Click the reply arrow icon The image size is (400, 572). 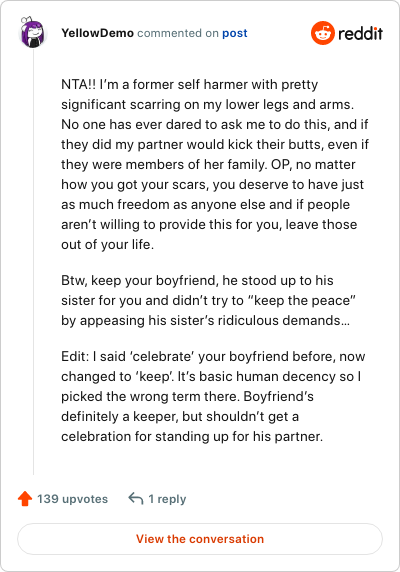136,498
